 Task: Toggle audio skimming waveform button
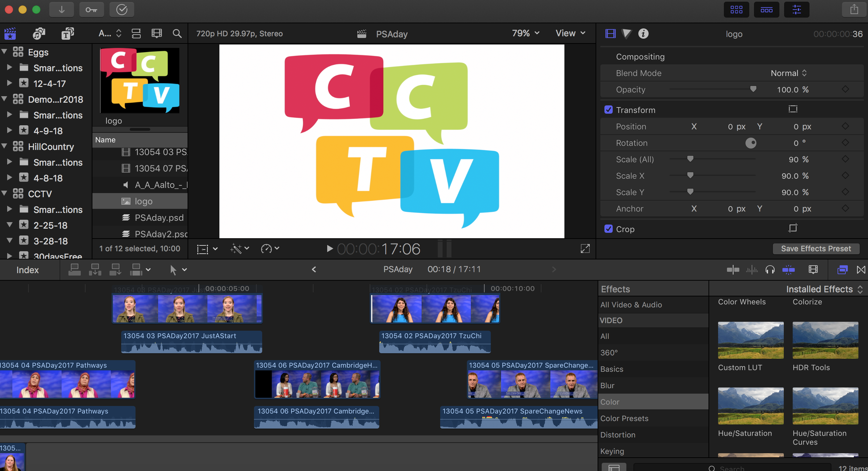752,270
